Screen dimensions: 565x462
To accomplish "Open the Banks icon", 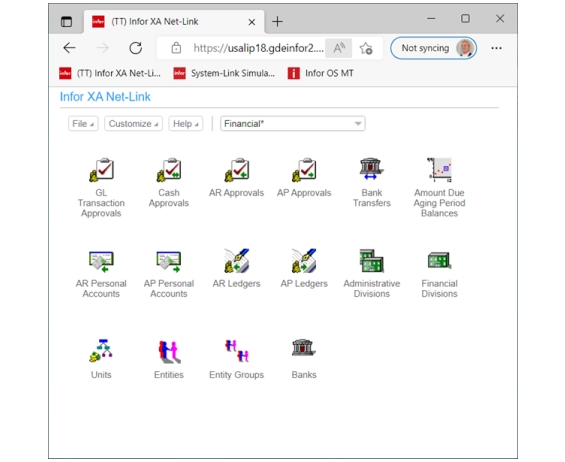I will pyautogui.click(x=304, y=348).
